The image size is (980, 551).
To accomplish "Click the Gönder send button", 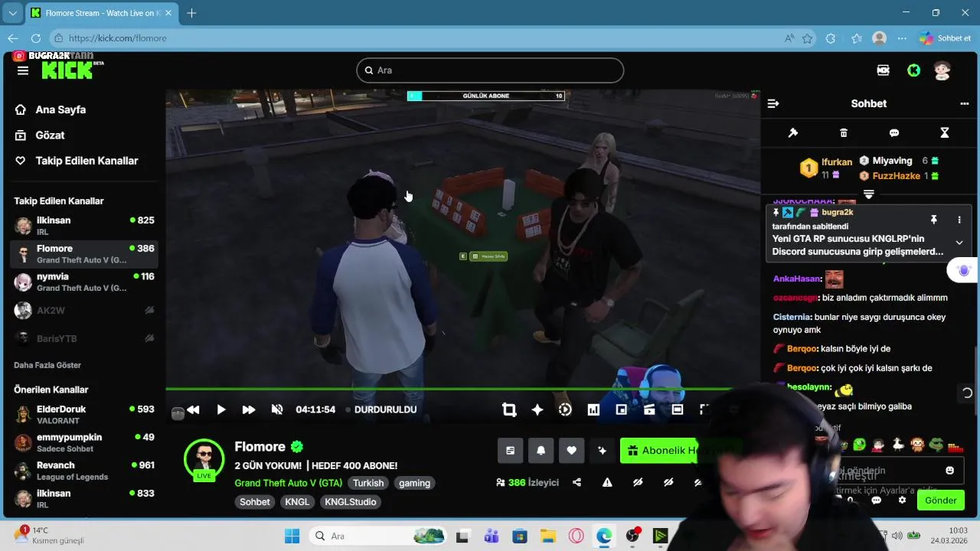I will pyautogui.click(x=941, y=500).
